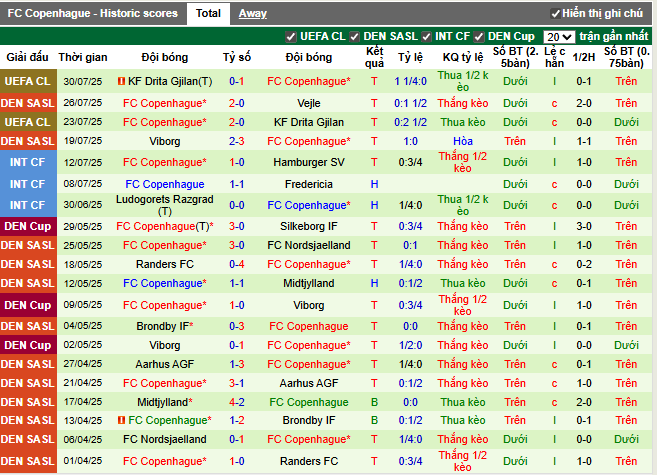The image size is (657, 475).
Task: Click the odds value 1 1/4:0
Action: (411, 81)
